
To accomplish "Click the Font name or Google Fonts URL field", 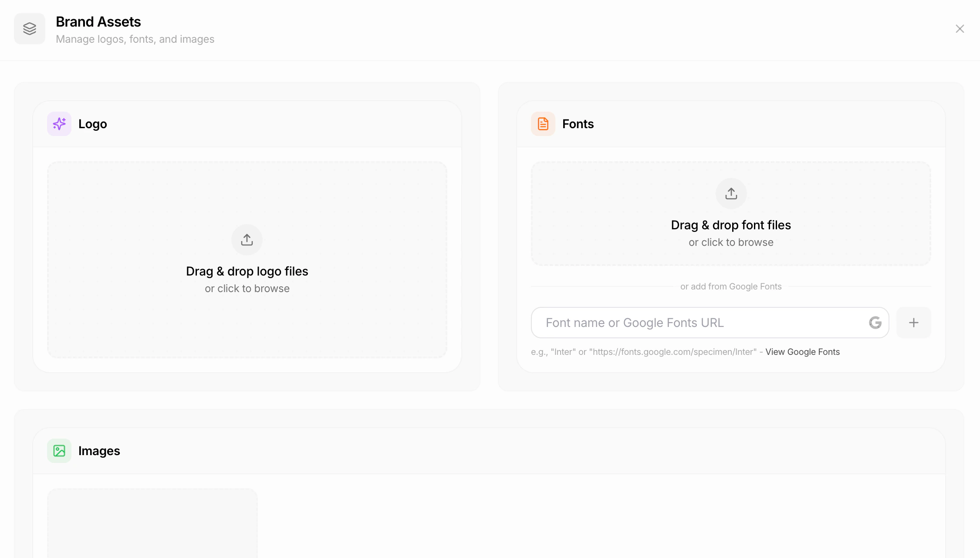I will 675,323.
